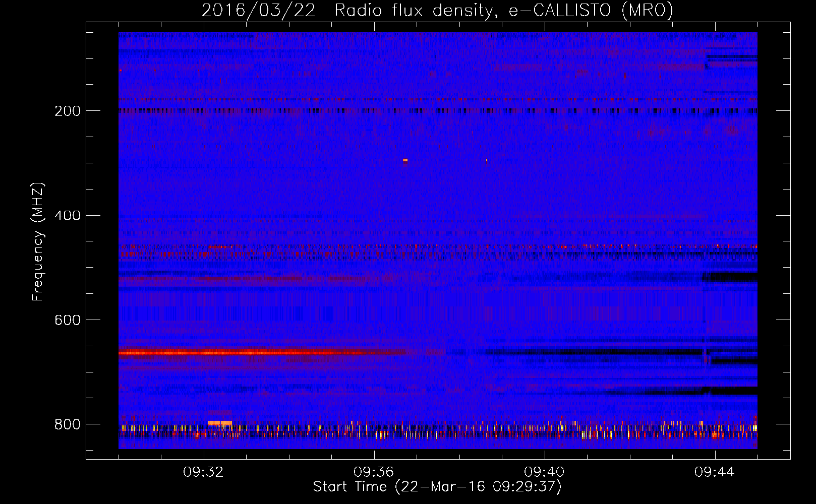The height and width of the screenshot is (504, 816).
Task: Click the 09:32 time tick label
Action: pos(204,472)
